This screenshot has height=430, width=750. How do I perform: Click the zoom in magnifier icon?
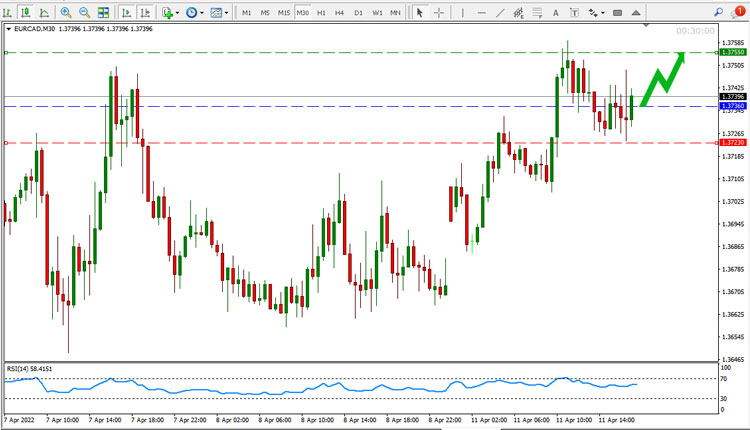coord(66,12)
